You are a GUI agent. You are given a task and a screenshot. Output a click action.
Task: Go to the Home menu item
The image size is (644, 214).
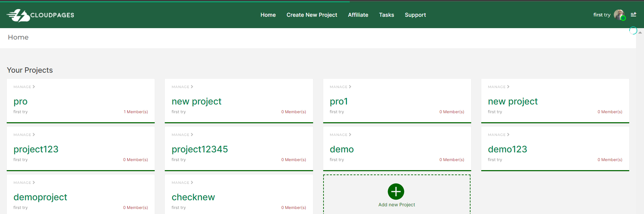click(x=268, y=15)
